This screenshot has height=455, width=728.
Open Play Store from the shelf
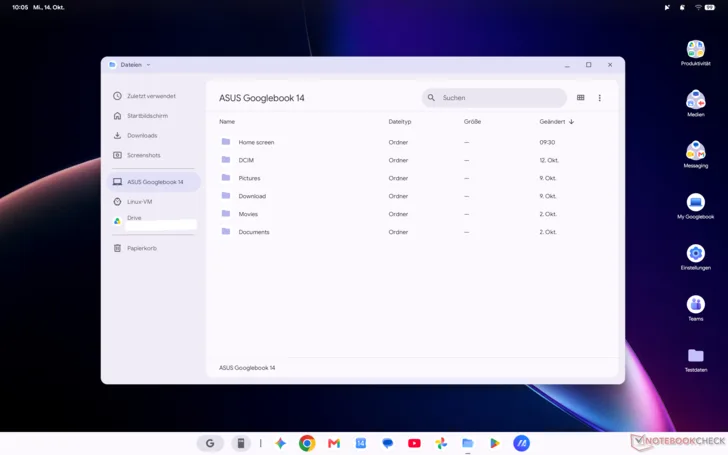click(494, 443)
